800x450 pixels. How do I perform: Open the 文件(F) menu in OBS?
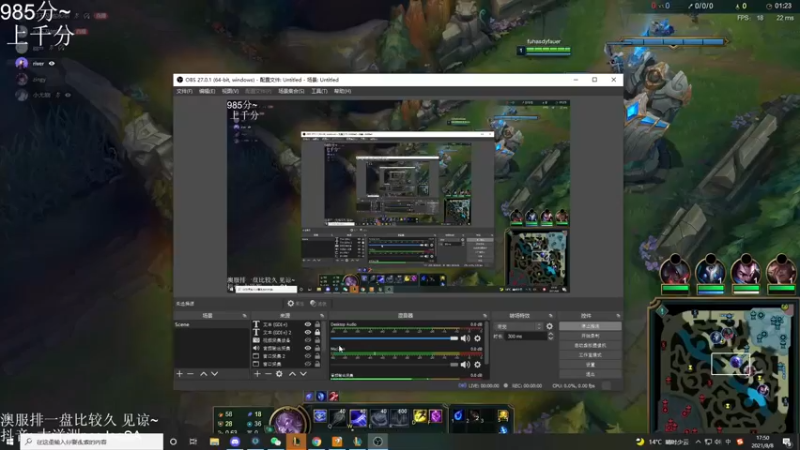184,91
